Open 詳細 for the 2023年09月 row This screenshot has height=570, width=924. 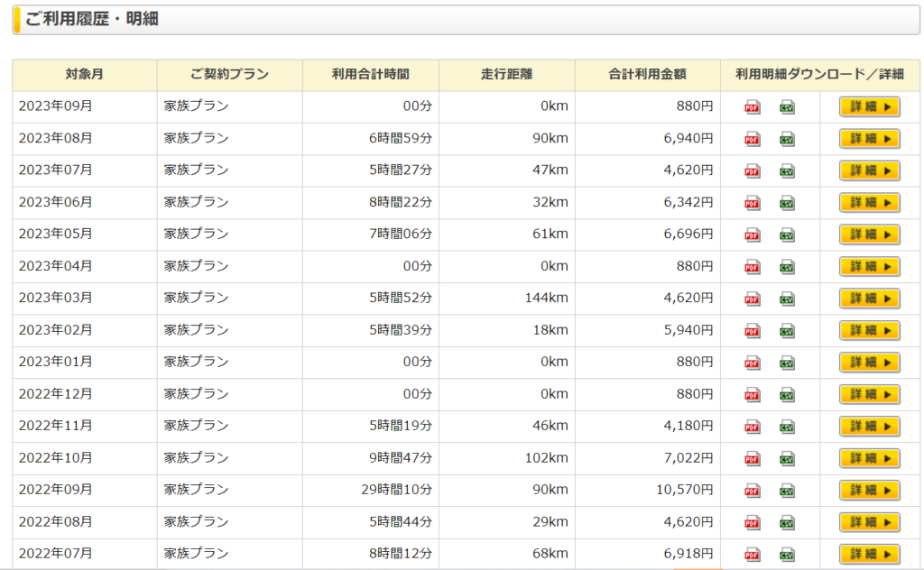(x=869, y=106)
